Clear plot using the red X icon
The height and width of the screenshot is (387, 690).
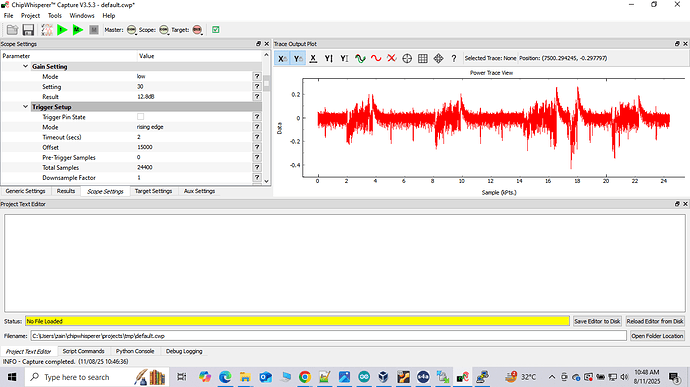tap(391, 58)
